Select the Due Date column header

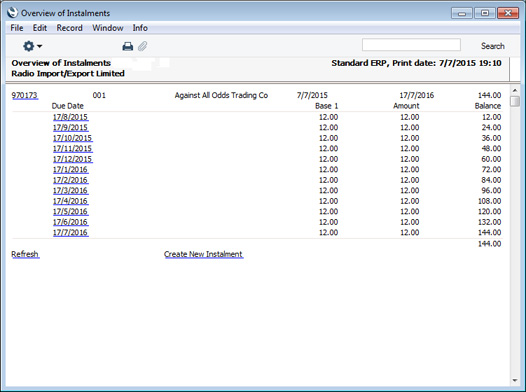[67, 106]
